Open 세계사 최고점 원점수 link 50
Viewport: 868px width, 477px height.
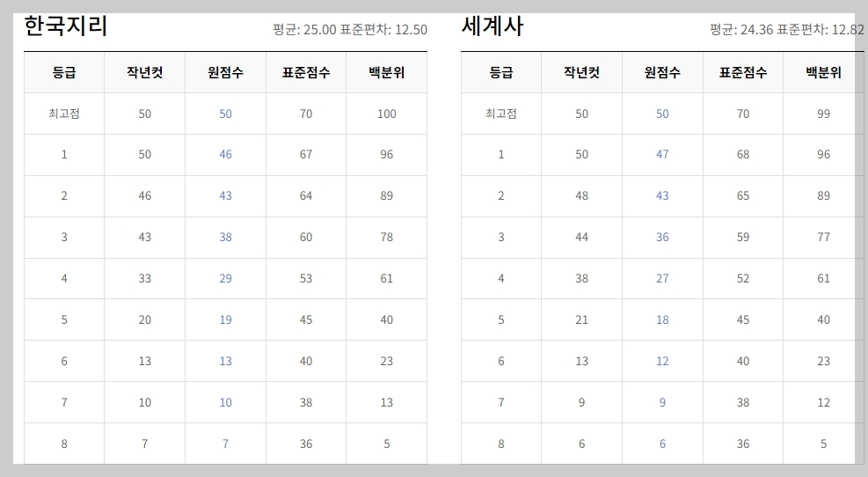(x=662, y=114)
